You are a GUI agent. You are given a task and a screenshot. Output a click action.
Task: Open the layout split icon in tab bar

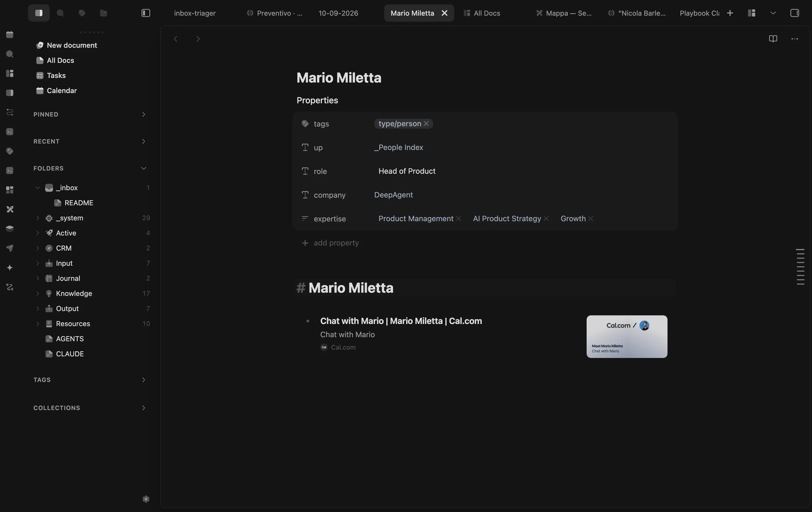[x=752, y=13]
